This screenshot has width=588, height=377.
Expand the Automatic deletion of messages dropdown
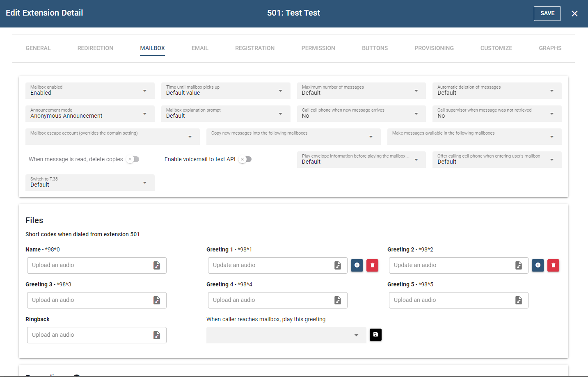click(x=496, y=91)
